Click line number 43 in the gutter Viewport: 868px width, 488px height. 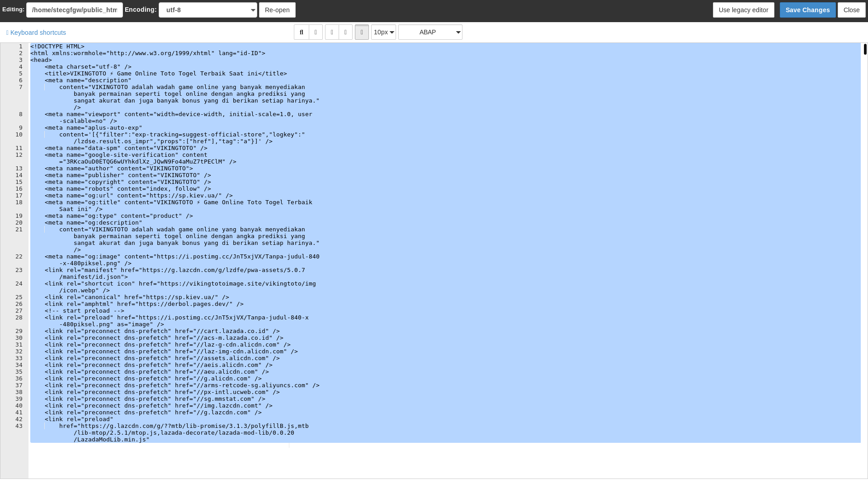coord(19,426)
